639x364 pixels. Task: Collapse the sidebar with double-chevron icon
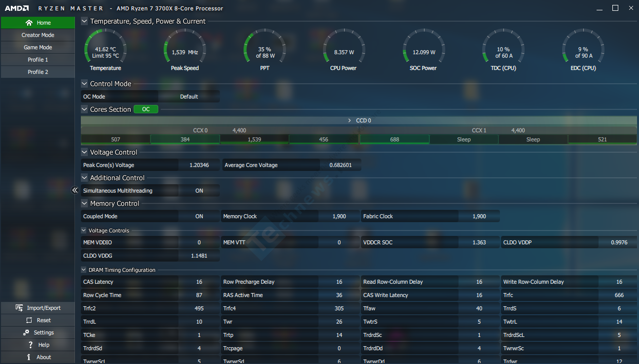(75, 190)
